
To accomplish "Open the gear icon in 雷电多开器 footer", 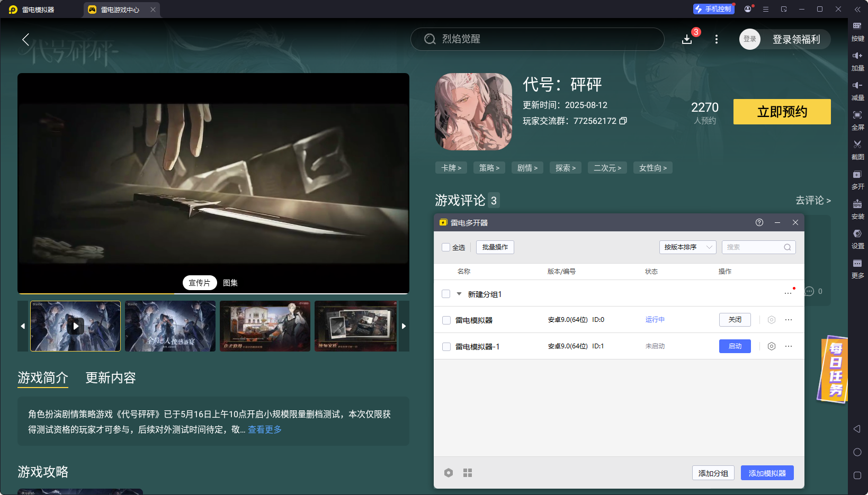I will pos(449,472).
